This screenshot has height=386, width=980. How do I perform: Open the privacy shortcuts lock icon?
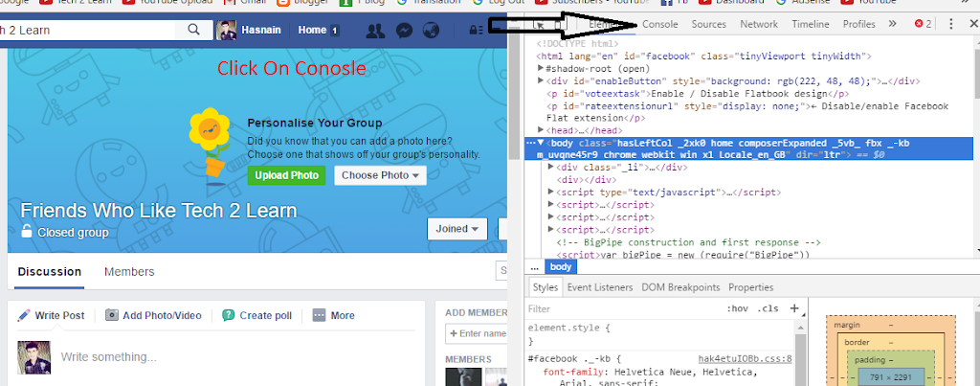click(x=476, y=30)
